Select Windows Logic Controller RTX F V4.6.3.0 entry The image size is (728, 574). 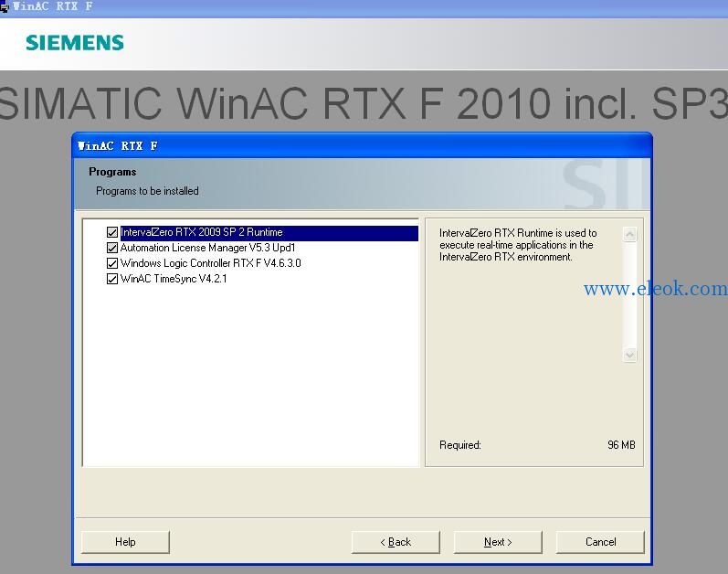click(210, 263)
